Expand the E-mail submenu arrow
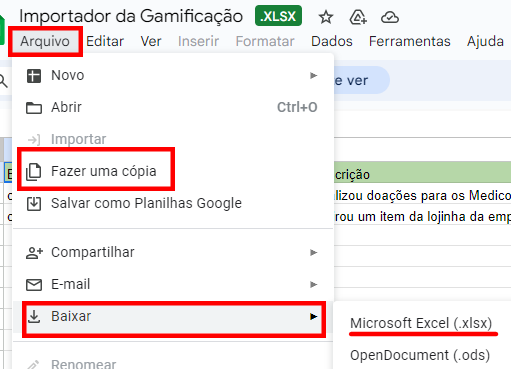511x369 pixels. point(313,285)
